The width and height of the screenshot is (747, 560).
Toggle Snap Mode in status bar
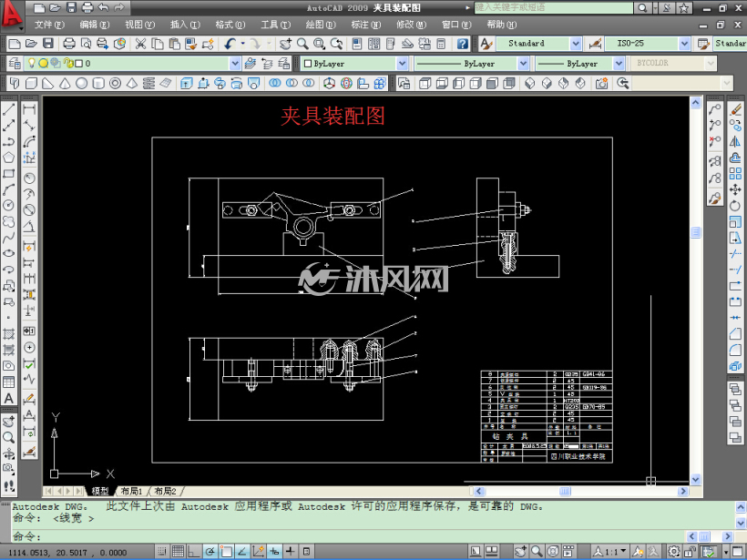click(162, 552)
